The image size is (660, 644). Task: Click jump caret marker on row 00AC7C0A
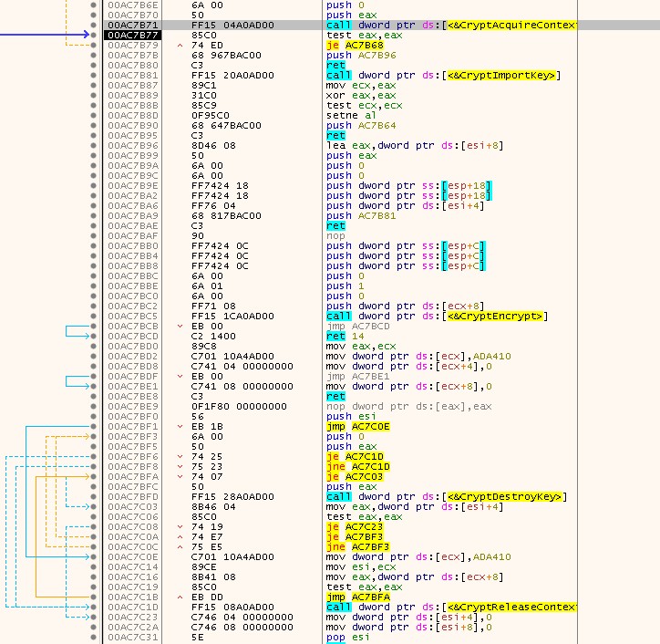pos(180,536)
